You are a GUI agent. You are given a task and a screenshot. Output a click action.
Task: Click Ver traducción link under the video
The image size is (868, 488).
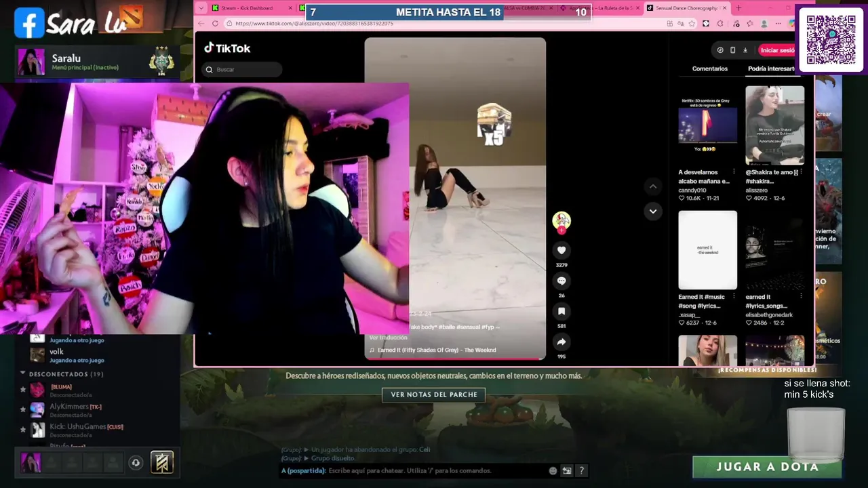[x=389, y=338]
